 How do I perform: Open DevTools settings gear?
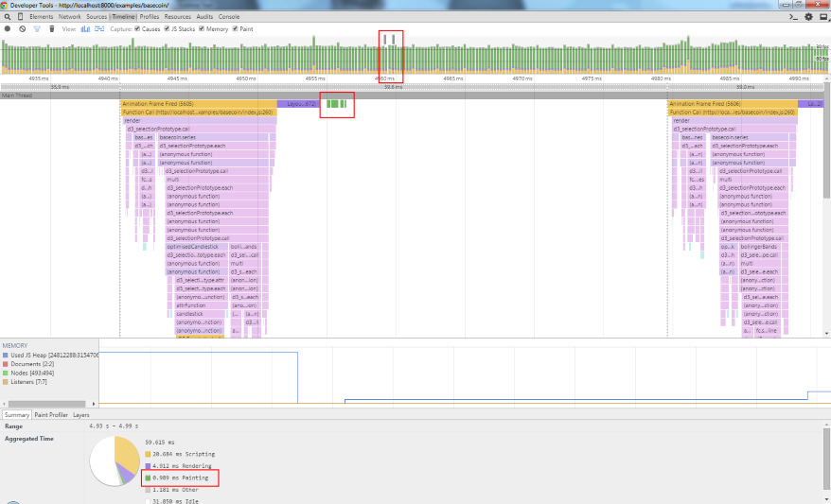pos(808,17)
